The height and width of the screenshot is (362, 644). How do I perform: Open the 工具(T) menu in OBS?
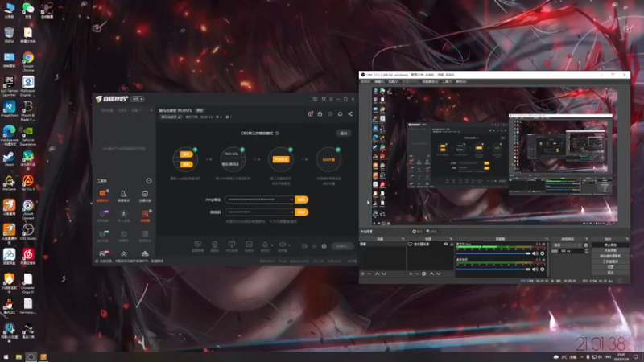coord(447,82)
